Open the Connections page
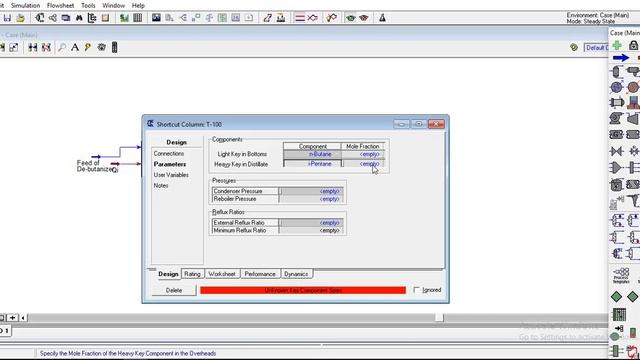 point(169,153)
